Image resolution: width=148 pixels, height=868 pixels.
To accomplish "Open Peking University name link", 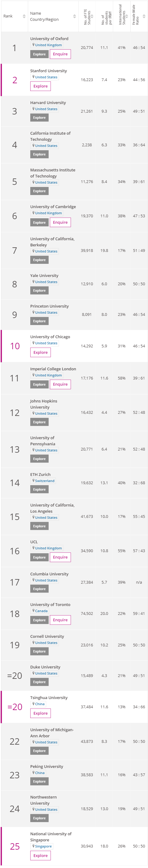I will click(x=47, y=767).
